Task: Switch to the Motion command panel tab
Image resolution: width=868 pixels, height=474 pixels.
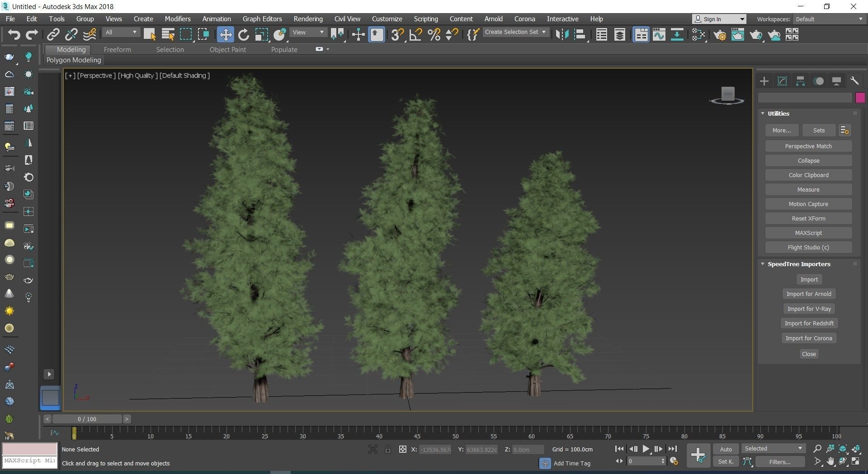Action: (x=818, y=81)
